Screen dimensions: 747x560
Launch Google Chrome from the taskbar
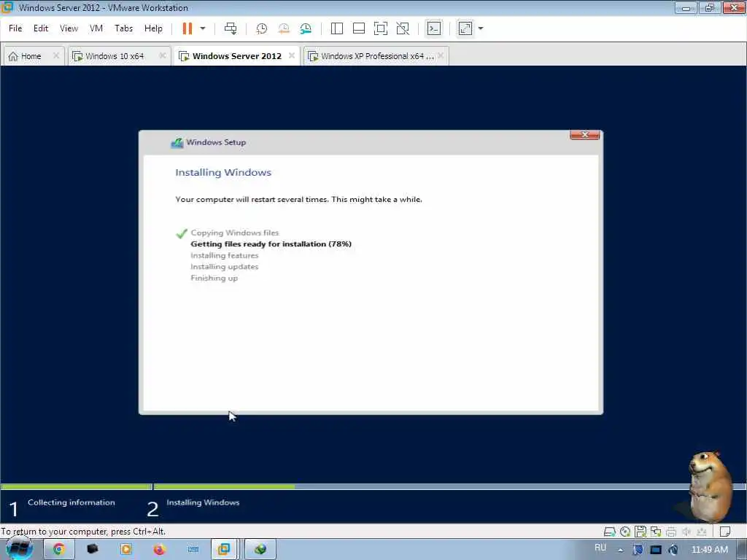pyautogui.click(x=58, y=550)
